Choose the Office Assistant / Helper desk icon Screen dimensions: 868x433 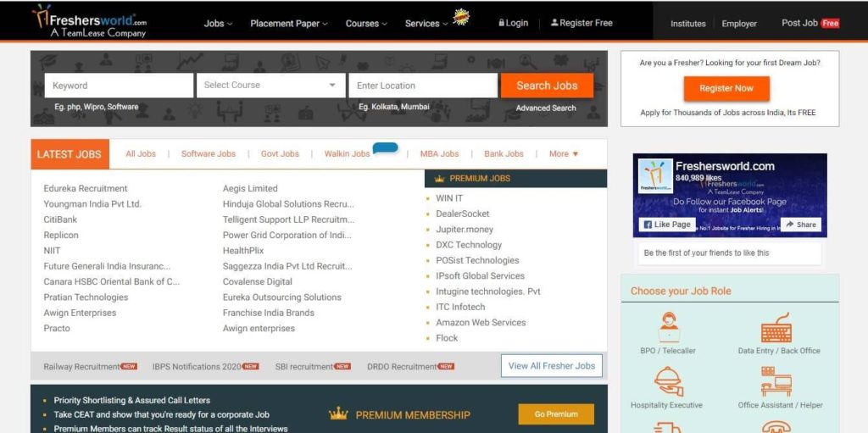coord(776,381)
